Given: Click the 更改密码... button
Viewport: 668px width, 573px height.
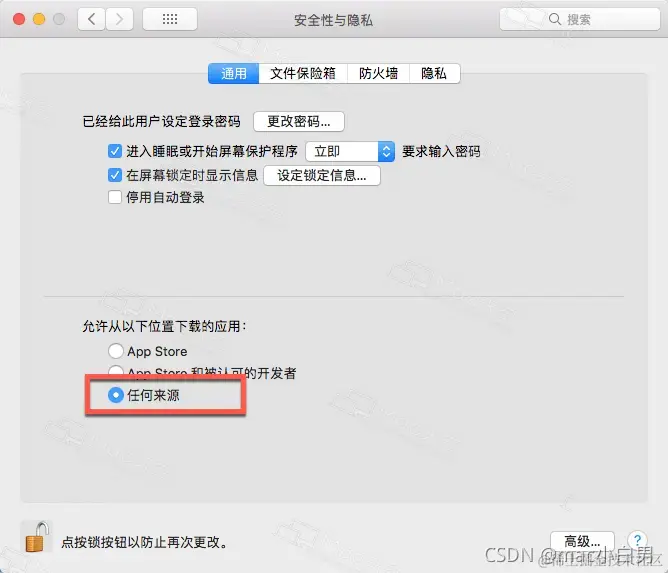Looking at the screenshot, I should (299, 122).
